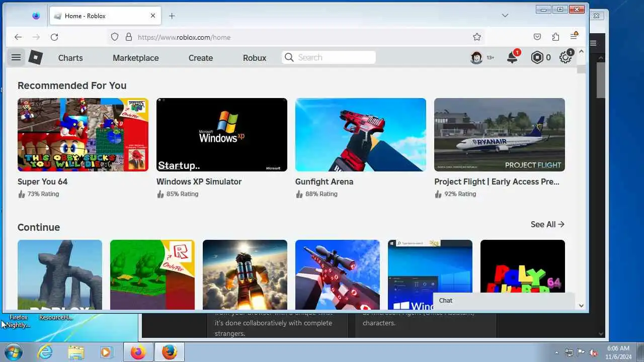Open green trees game in Continue
Viewport: 644px width, 362px height.
point(152,275)
